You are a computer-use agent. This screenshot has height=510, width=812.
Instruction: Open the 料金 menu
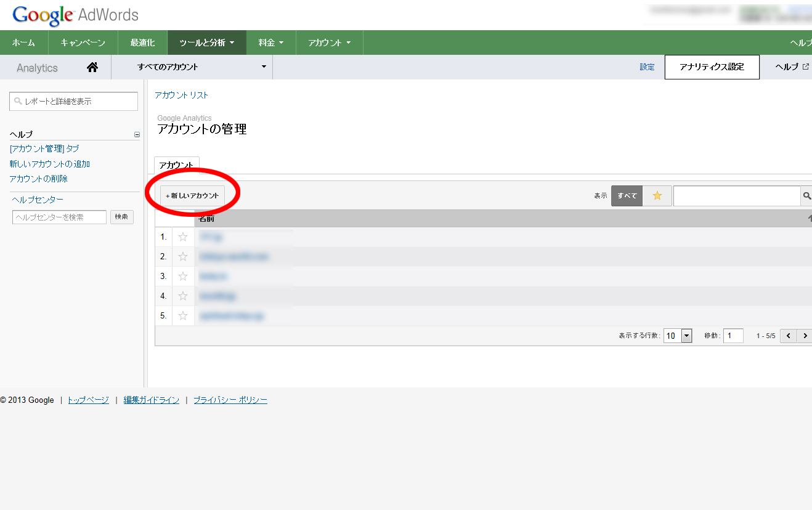click(271, 42)
